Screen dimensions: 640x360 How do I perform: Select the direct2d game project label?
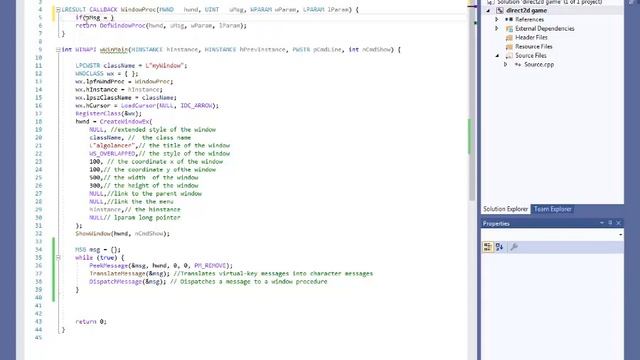pos(527,11)
